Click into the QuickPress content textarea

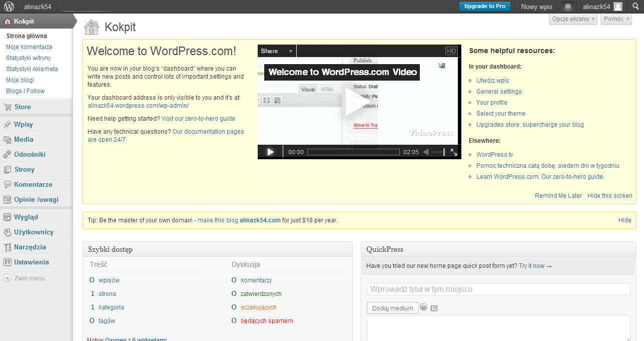click(x=498, y=328)
